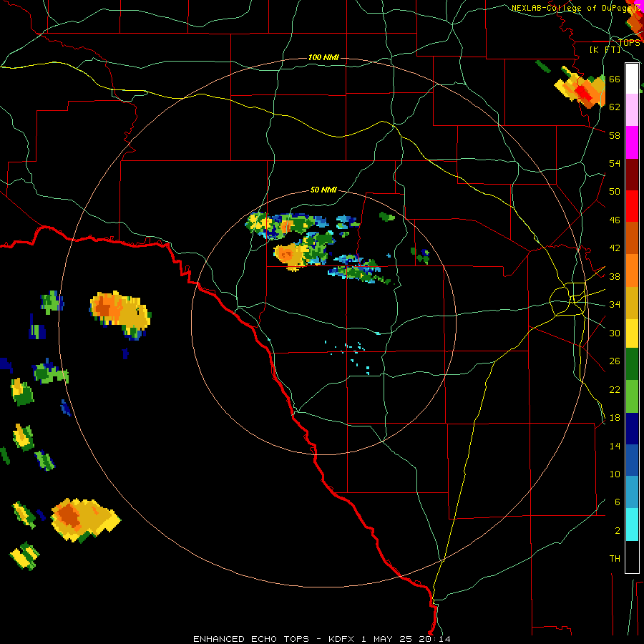Click the "KDFX" radar site identifier
This screenshot has width=644, height=644.
(x=343, y=639)
